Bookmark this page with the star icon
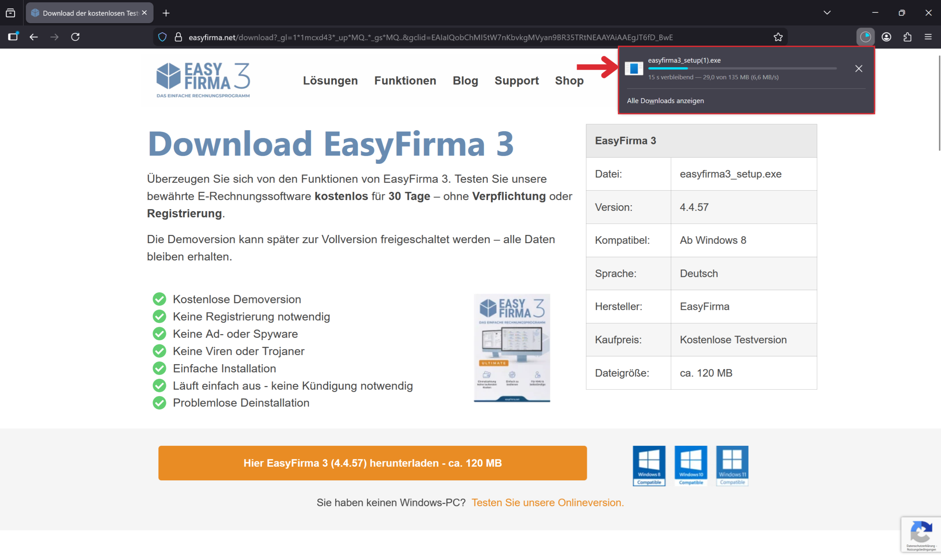941x560 pixels. [x=778, y=37]
